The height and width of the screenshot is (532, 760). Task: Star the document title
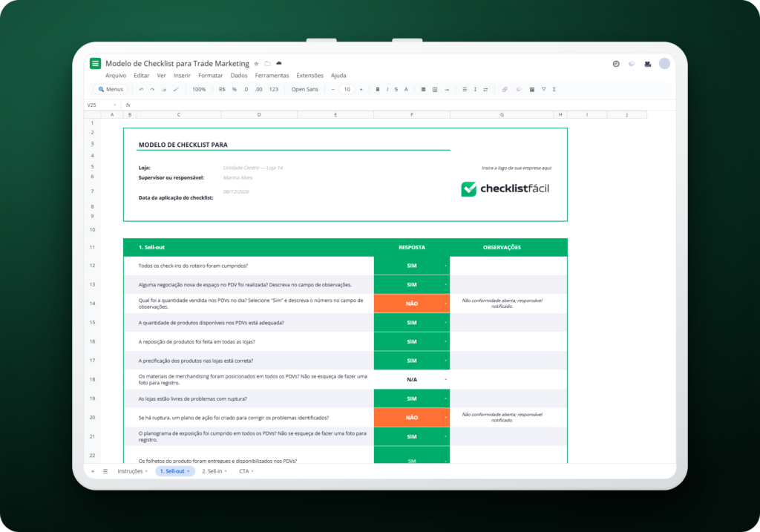(x=256, y=64)
